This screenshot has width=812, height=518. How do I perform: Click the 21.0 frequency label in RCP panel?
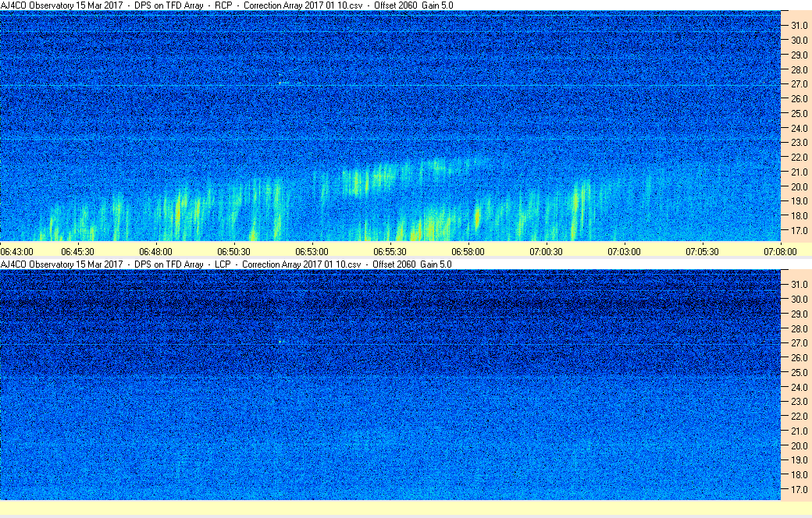click(799, 172)
